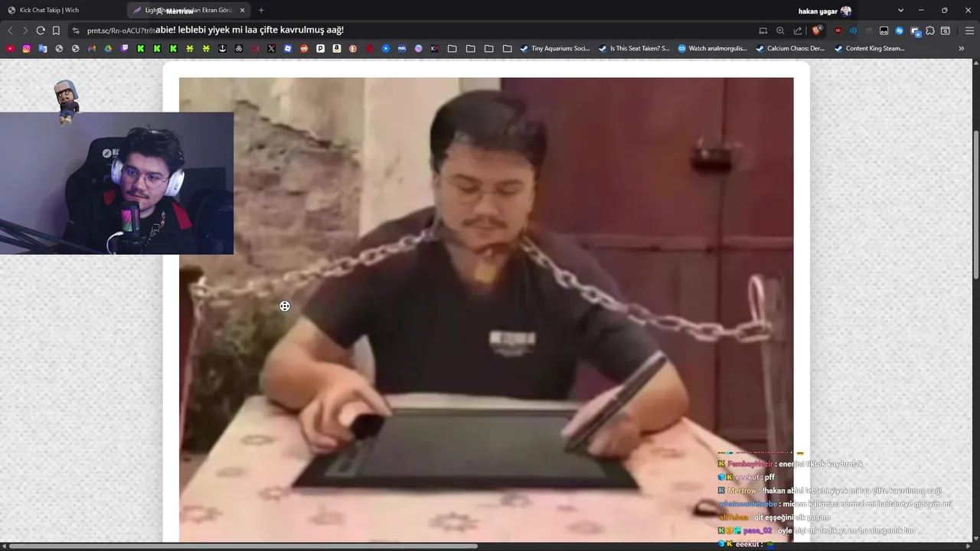Show hidden bookmarks with overflow chevron
The image size is (980, 551).
pyautogui.click(x=962, y=48)
